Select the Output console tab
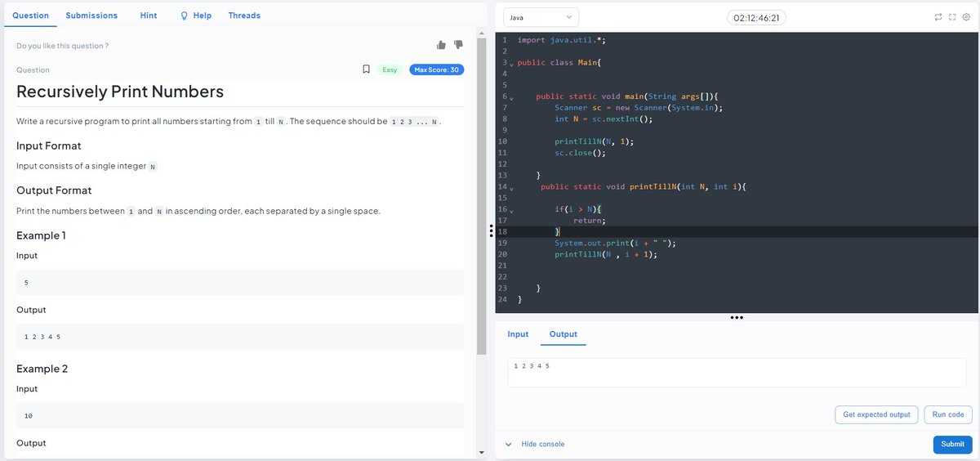Image resolution: width=980 pixels, height=461 pixels. tap(563, 334)
